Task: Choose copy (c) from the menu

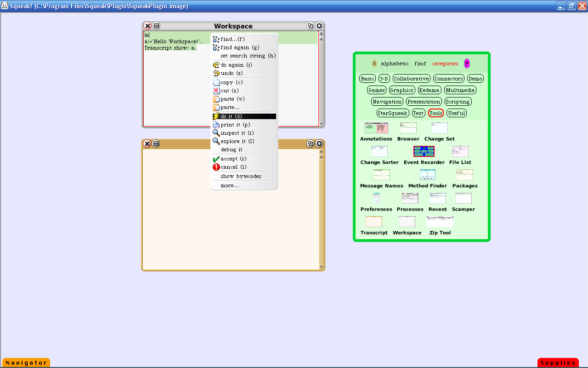Action: [x=244, y=82]
